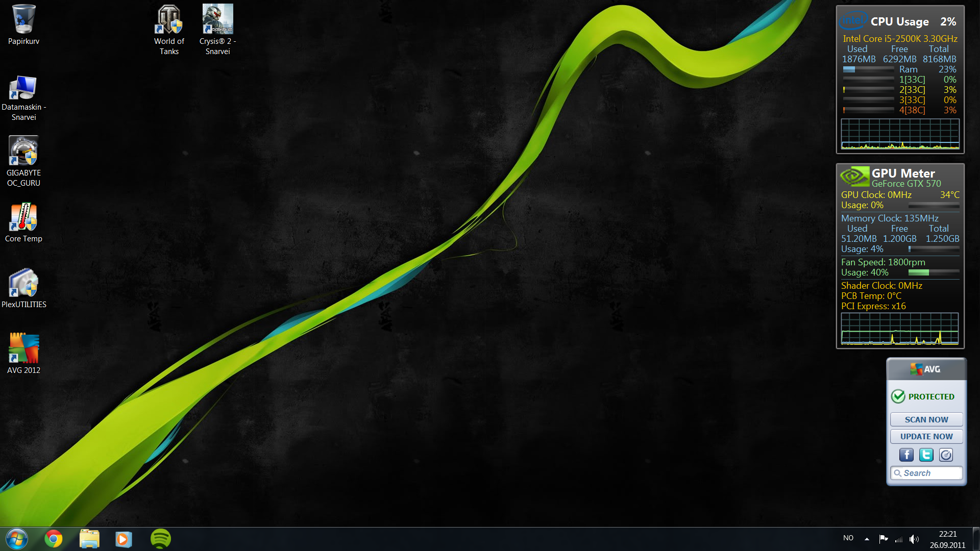
Task: Click the Ram 23% usage bar
Action: tap(868, 69)
